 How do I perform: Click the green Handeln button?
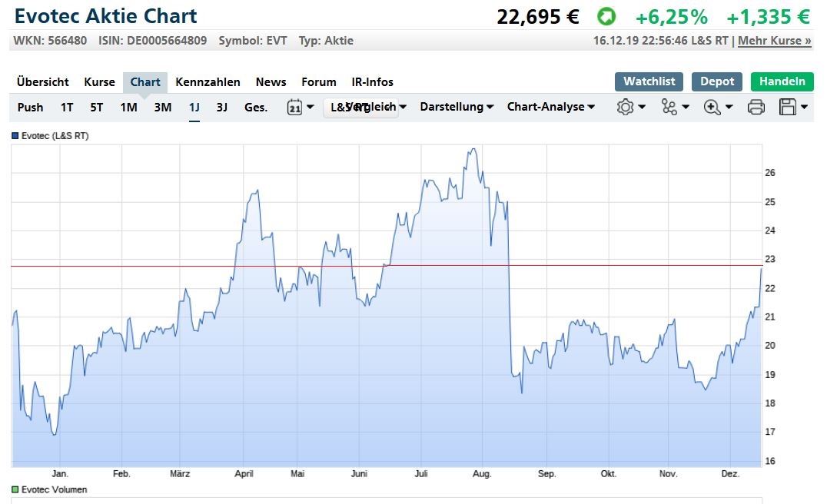point(782,81)
